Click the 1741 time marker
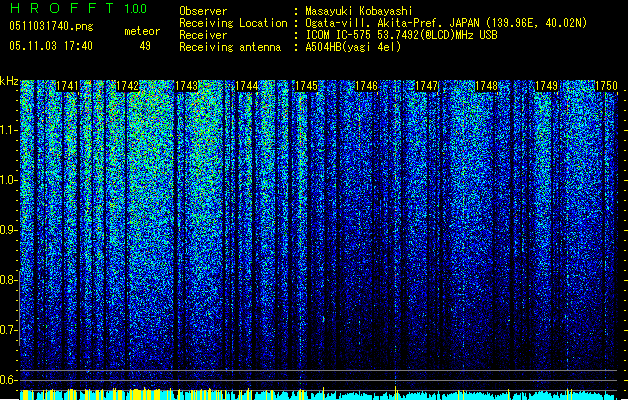Screen dimensions: 629x400 (x=67, y=86)
